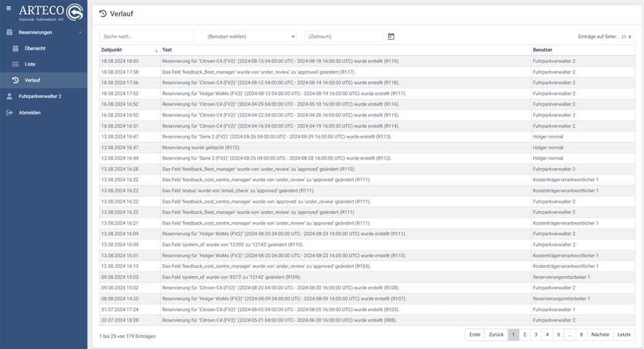Click the Übersicht calendar grid icon

[16, 48]
